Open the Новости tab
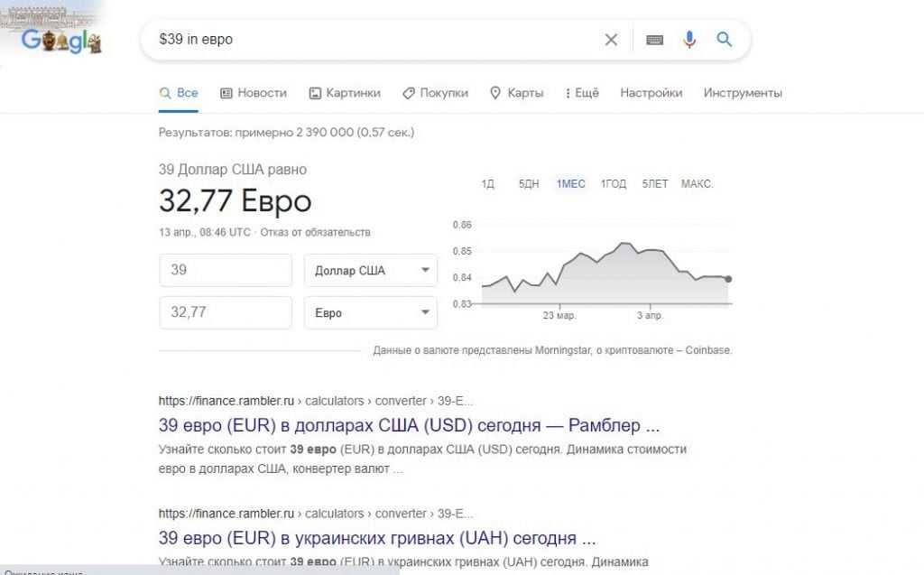The image size is (924, 575). [254, 93]
